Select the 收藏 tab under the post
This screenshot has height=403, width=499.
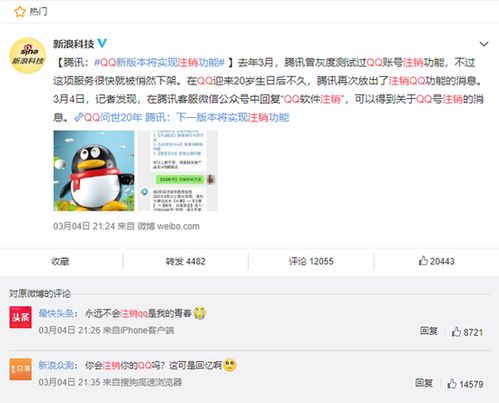point(60,261)
